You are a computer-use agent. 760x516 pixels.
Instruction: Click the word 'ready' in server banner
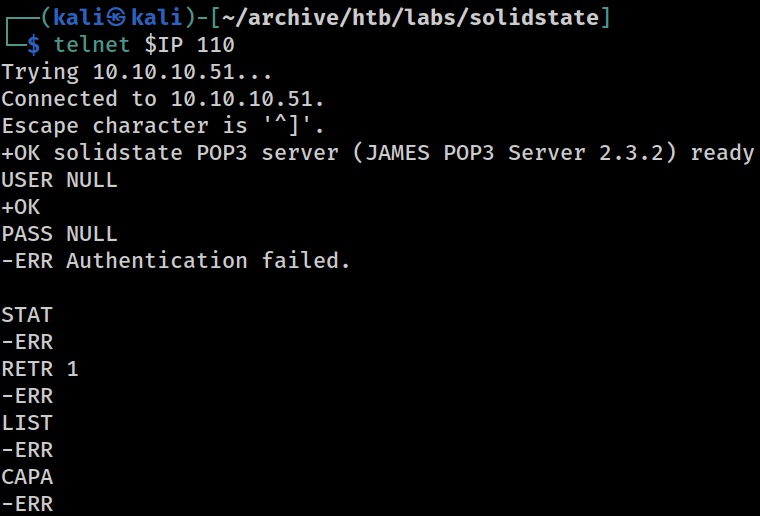pos(722,154)
